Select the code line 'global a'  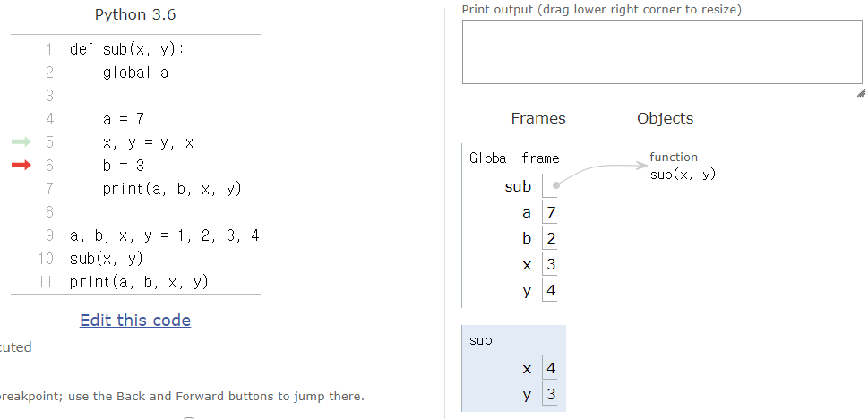click(x=135, y=73)
